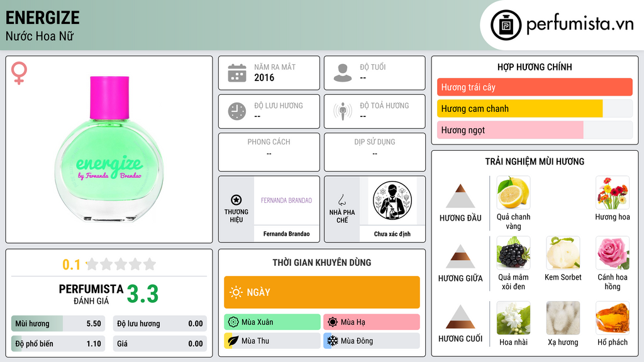The height and width of the screenshot is (362, 644).
Task: Click the Hương cam chanh accord bar
Action: click(x=535, y=108)
